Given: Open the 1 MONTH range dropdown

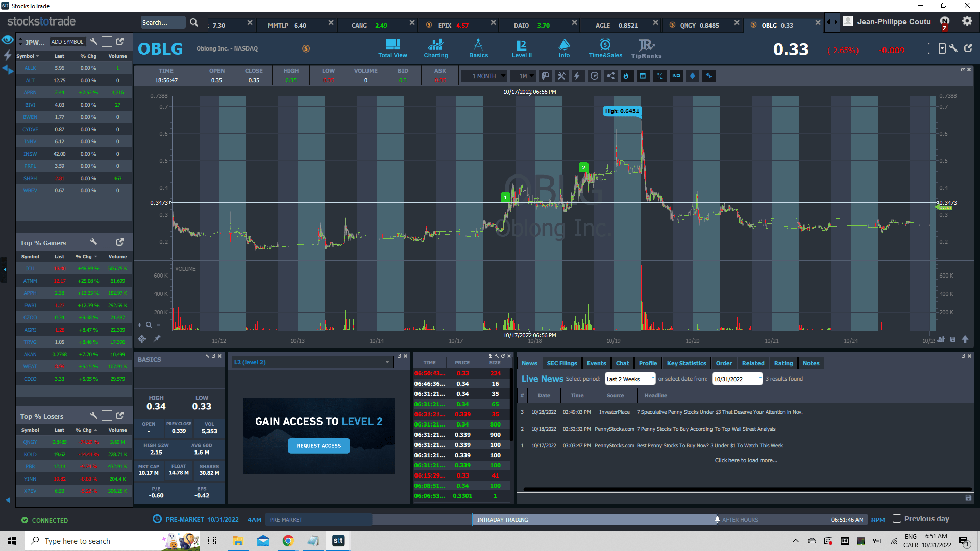Looking at the screenshot, I should [x=484, y=76].
